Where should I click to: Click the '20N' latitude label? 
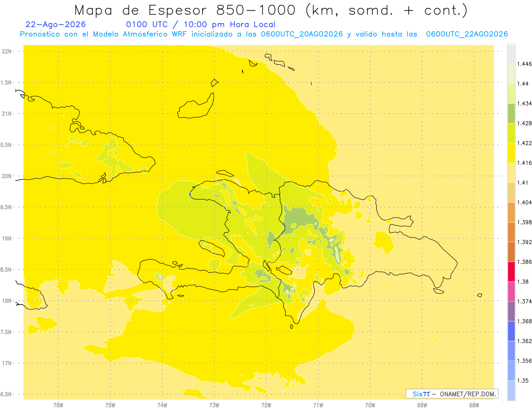click(x=7, y=176)
